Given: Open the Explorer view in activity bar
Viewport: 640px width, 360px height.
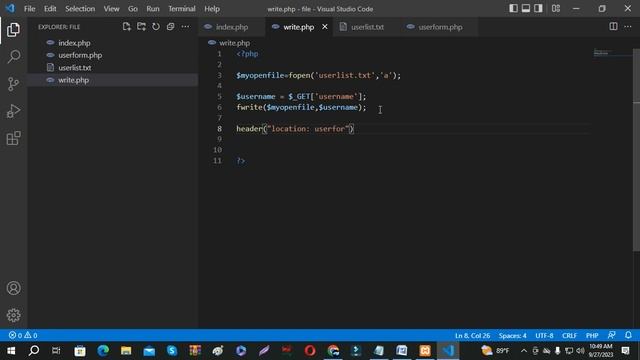Looking at the screenshot, I should (x=13, y=30).
